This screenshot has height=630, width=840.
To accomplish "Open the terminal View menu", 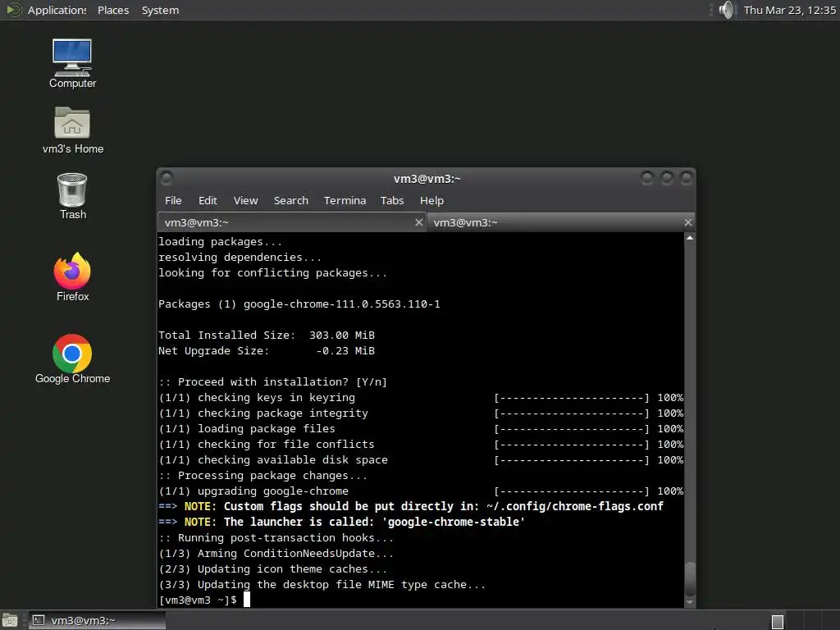I will pyautogui.click(x=245, y=200).
